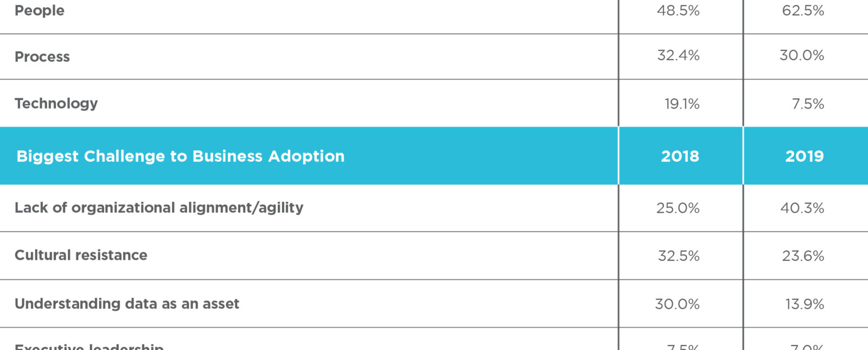
Task: Click "Lack of organizational alignment/agility" label
Action: point(159,208)
